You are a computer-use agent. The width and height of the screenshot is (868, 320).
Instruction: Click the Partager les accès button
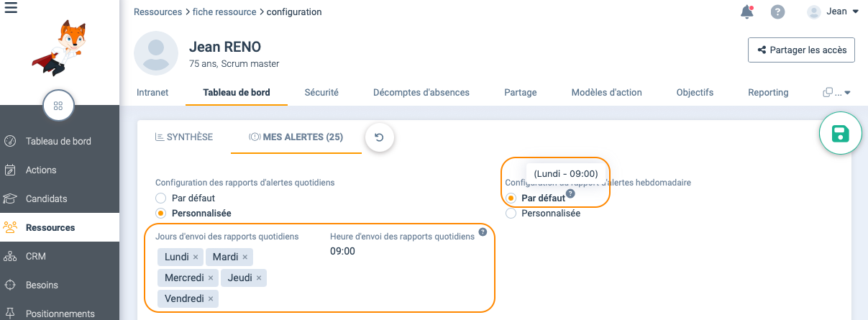[x=801, y=50]
